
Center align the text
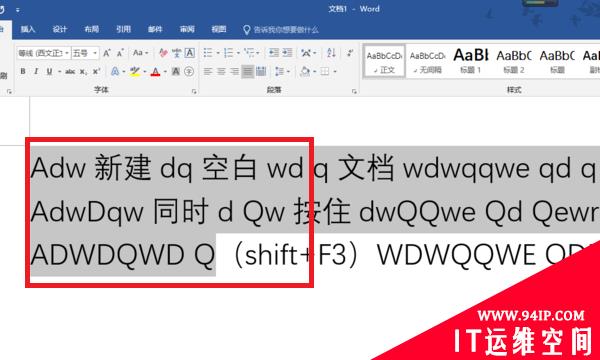pyautogui.click(x=221, y=71)
